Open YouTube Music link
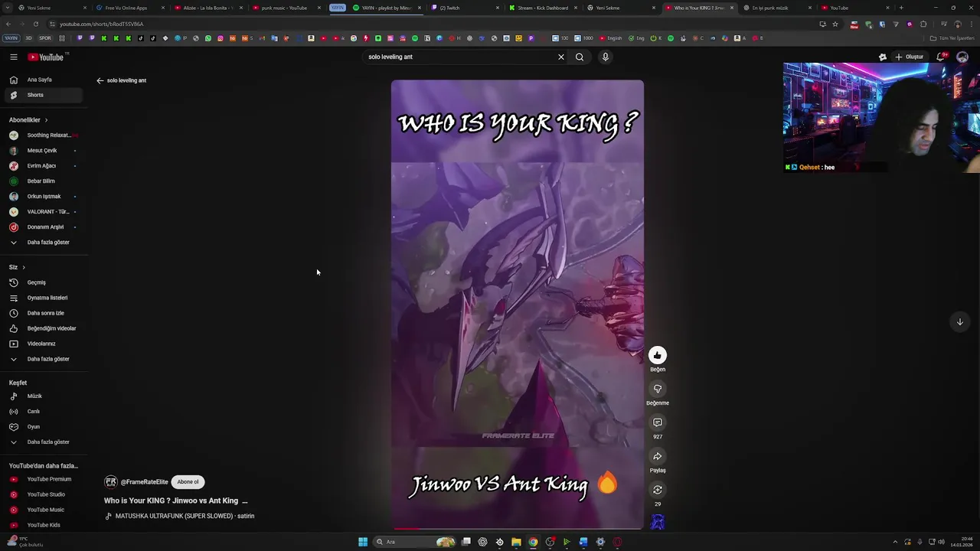 [42, 510]
